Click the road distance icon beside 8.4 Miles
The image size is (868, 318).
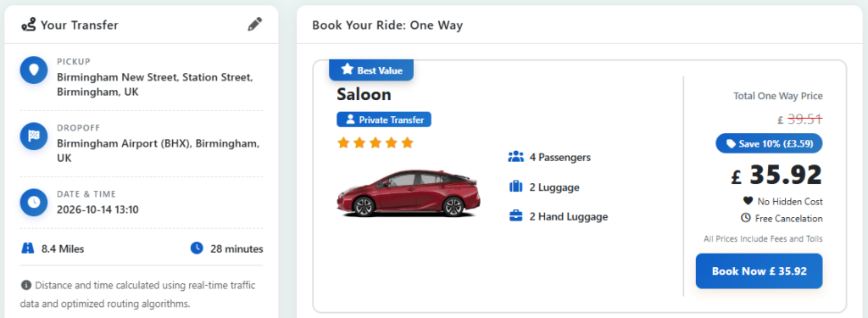click(x=28, y=248)
